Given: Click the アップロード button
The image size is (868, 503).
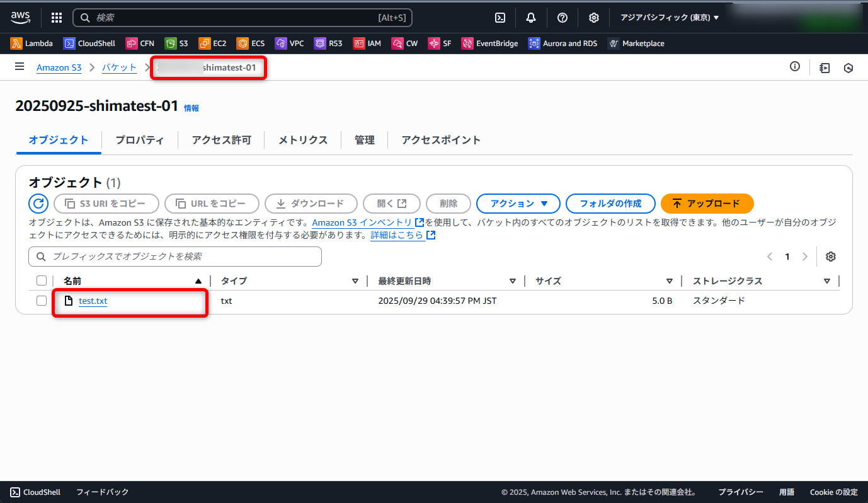Looking at the screenshot, I should point(707,204).
